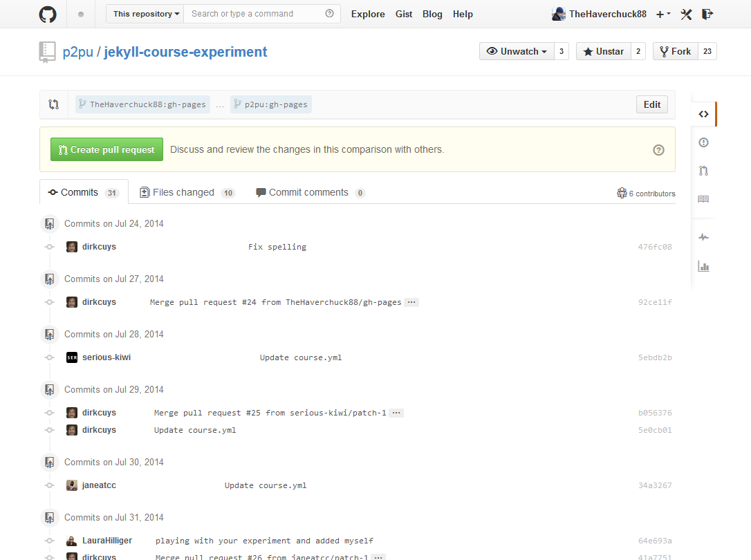
Task: Open Blog in the top navigation
Action: [432, 14]
